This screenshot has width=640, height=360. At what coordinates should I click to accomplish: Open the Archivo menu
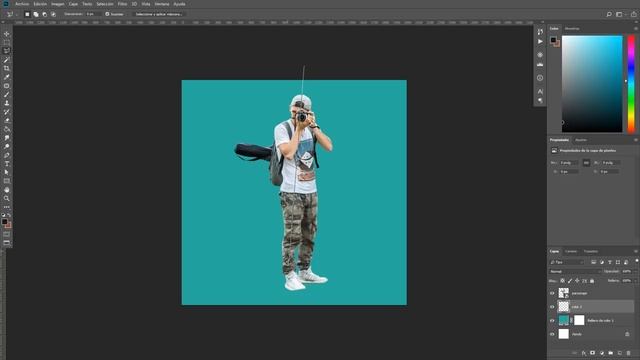(22, 4)
